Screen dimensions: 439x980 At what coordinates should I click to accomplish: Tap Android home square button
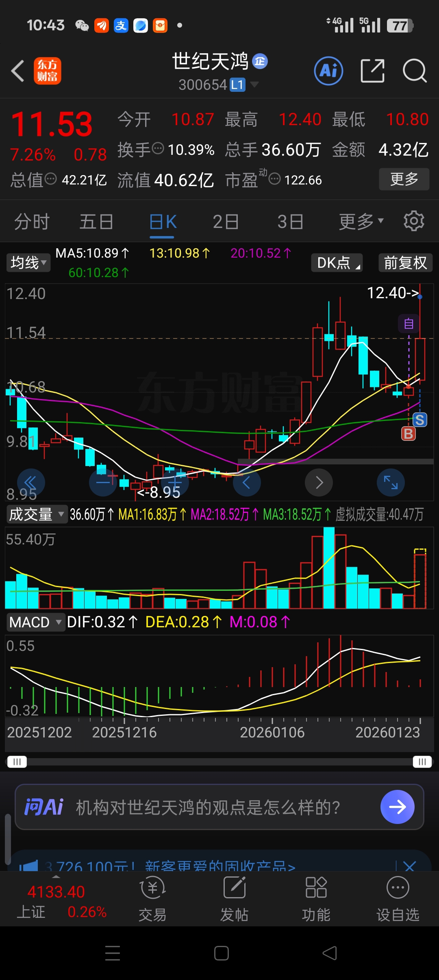coord(222,953)
